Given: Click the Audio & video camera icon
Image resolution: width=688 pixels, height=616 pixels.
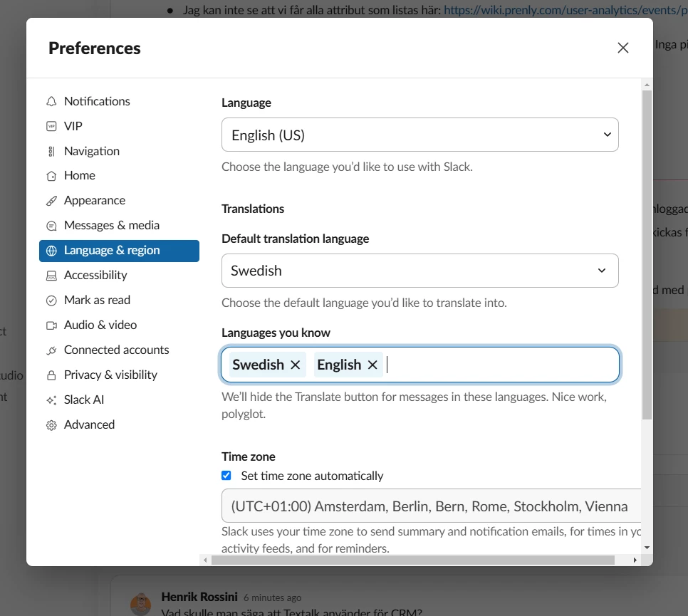Looking at the screenshot, I should pos(51,325).
